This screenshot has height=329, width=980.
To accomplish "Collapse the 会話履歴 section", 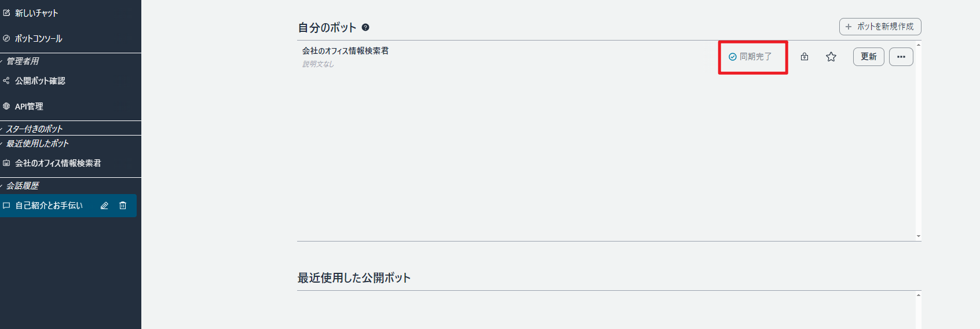I will pos(22,185).
